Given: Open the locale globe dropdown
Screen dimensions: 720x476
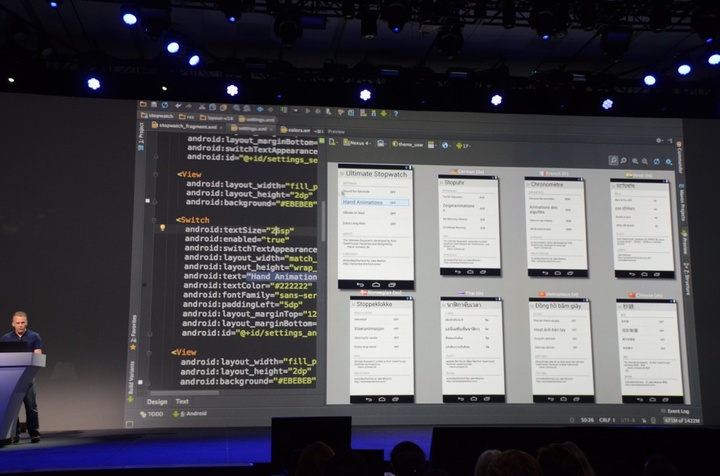Looking at the screenshot, I should pyautogui.click(x=445, y=145).
